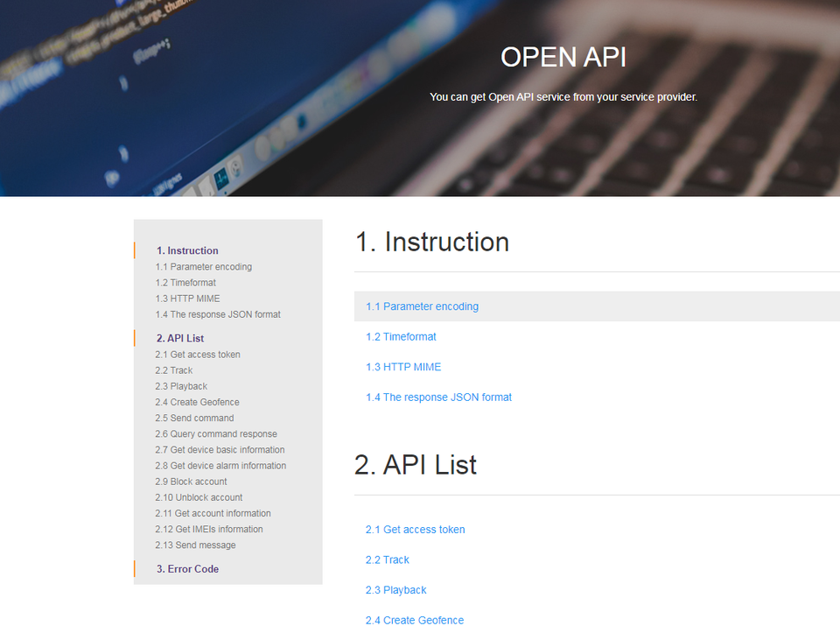Click highlighted "1.1 Parameter encoding" link in main content
This screenshot has width=840, height=633.
(422, 306)
